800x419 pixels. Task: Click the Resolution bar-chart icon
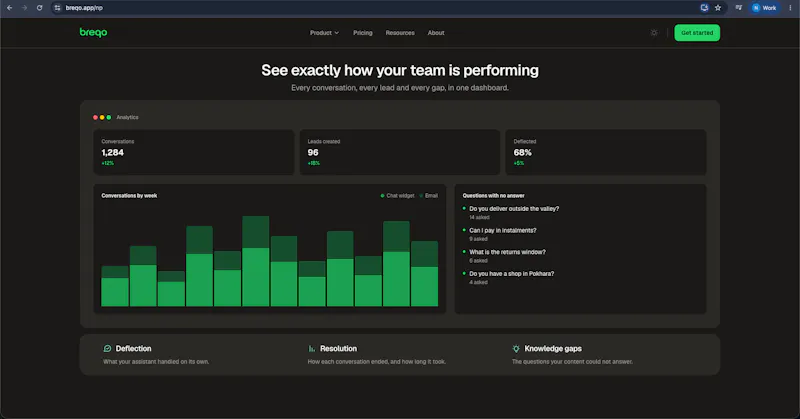coord(312,349)
